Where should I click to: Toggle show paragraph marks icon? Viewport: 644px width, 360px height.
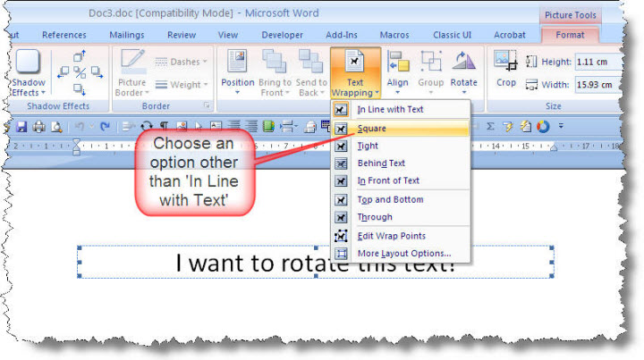(164, 127)
